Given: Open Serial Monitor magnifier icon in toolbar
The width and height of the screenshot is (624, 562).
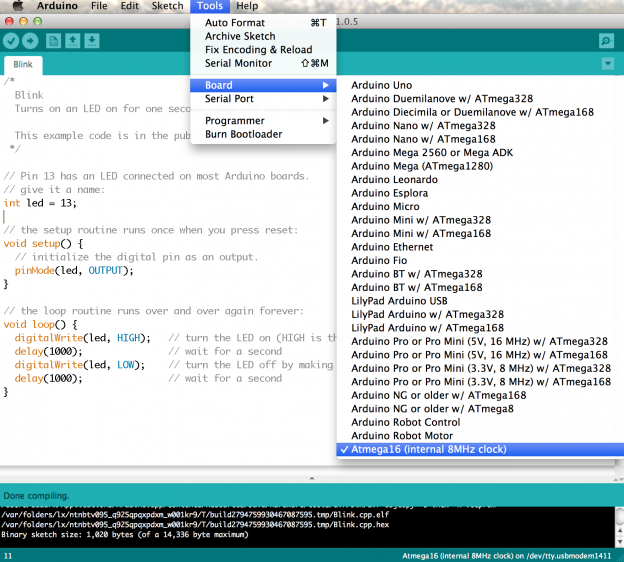Looking at the screenshot, I should pos(606,41).
